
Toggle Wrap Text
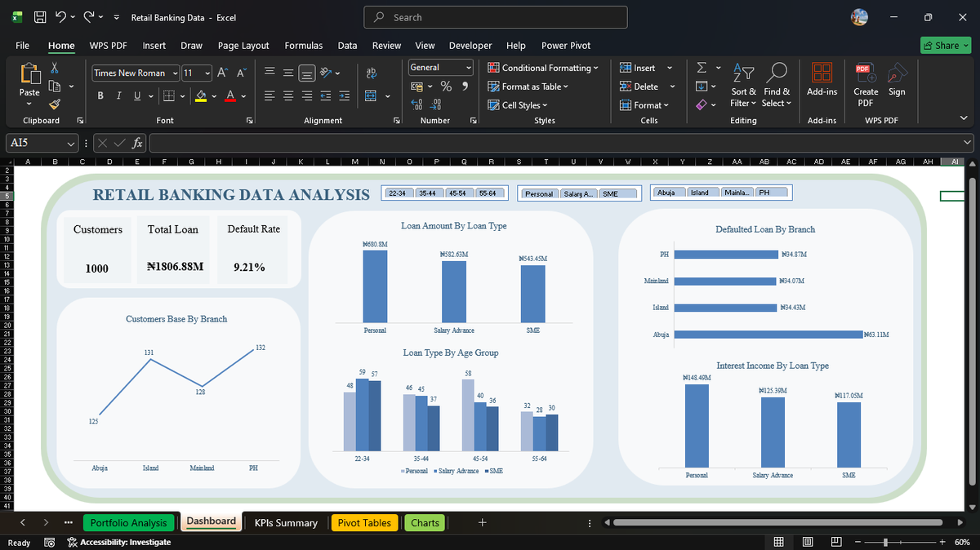[370, 73]
